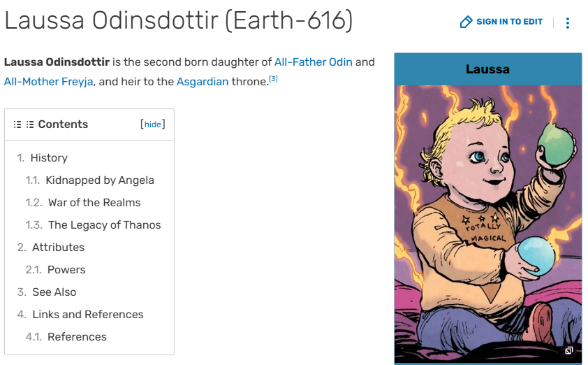Open the three-dot more options menu
This screenshot has width=588, height=365.
click(x=567, y=23)
